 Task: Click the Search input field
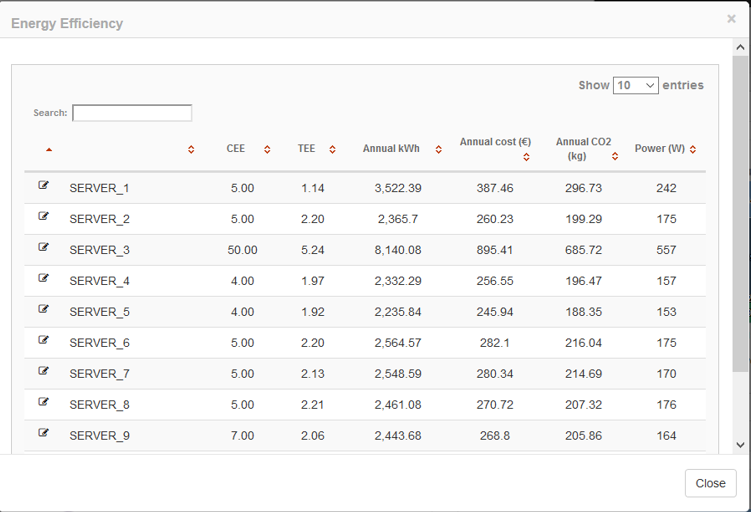(x=132, y=113)
